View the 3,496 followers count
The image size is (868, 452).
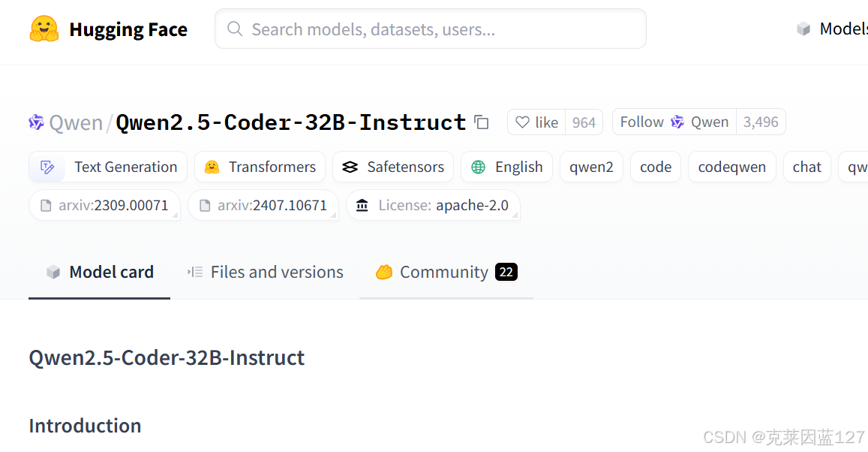[x=761, y=122]
